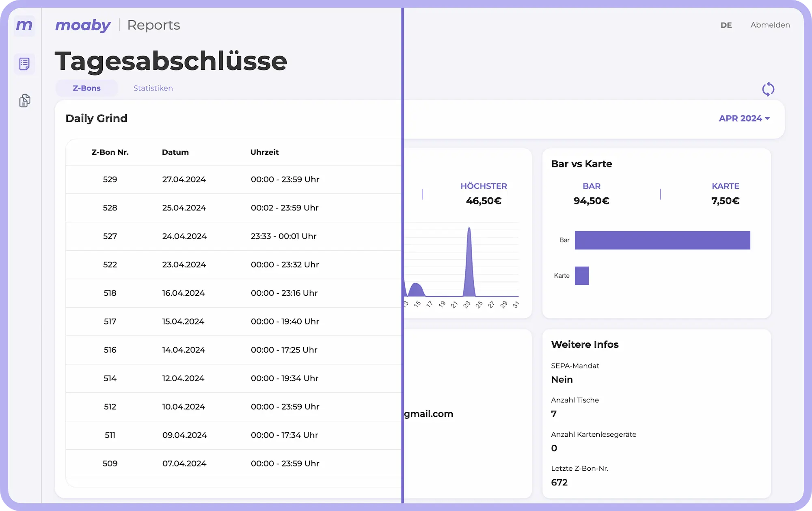Click the refresh sync arrows icon
The height and width of the screenshot is (511, 812).
click(768, 89)
